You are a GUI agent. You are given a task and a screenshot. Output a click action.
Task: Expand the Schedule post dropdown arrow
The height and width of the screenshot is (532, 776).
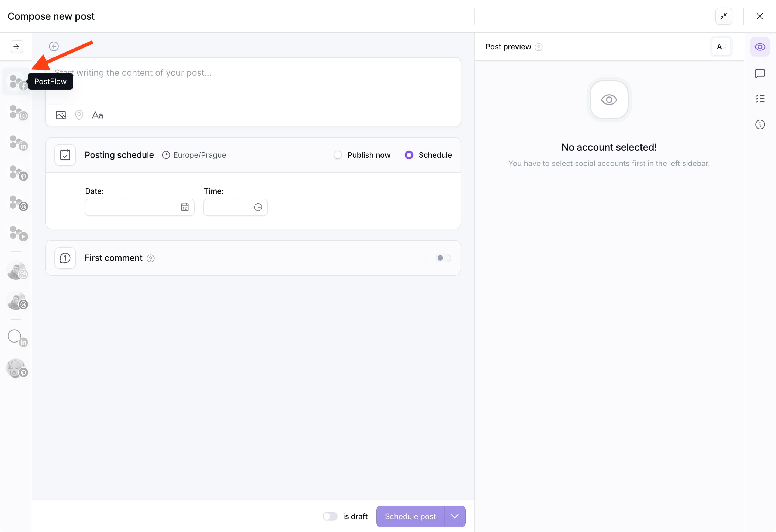point(455,516)
